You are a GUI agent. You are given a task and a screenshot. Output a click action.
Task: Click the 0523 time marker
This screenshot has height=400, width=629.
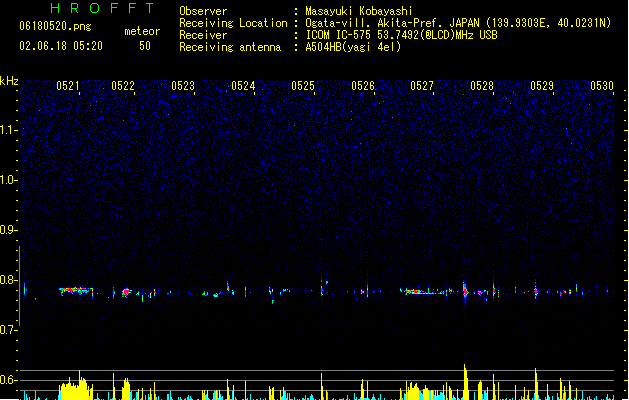(x=183, y=86)
